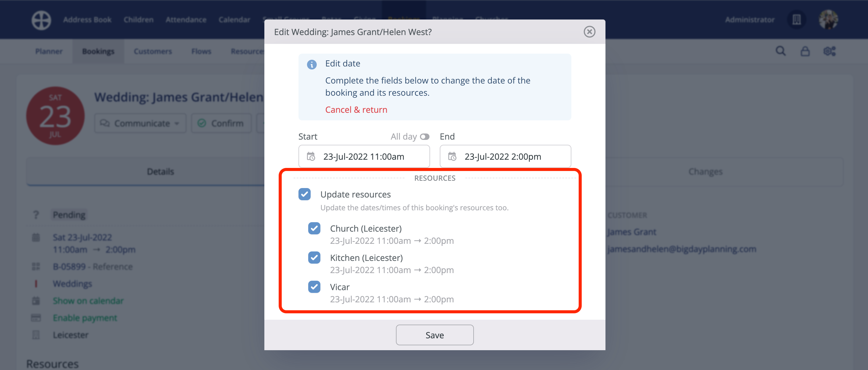
Task: Click the address book icon beside Administrator
Action: coord(796,20)
